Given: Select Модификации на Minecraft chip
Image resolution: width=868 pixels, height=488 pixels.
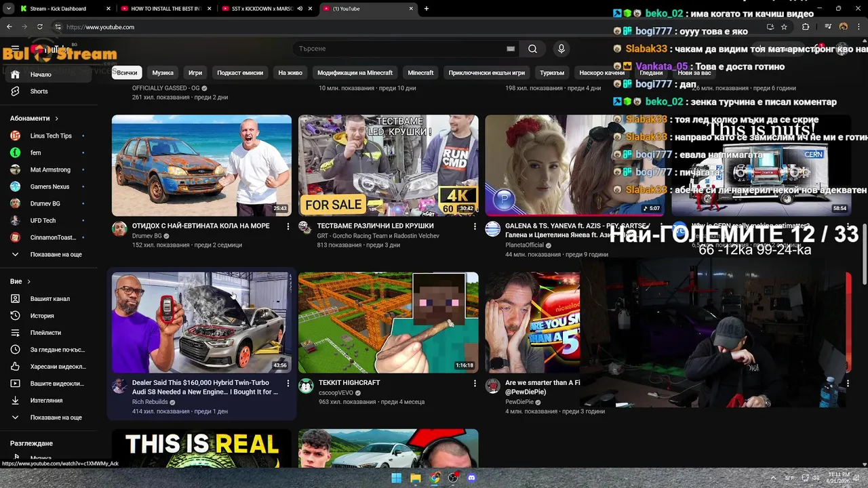Looking at the screenshot, I should (355, 73).
